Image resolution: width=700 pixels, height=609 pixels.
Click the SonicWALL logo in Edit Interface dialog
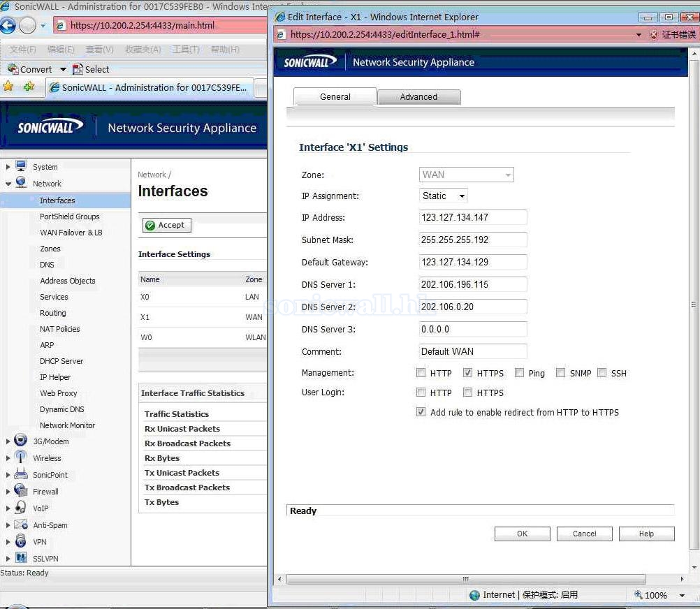point(310,62)
